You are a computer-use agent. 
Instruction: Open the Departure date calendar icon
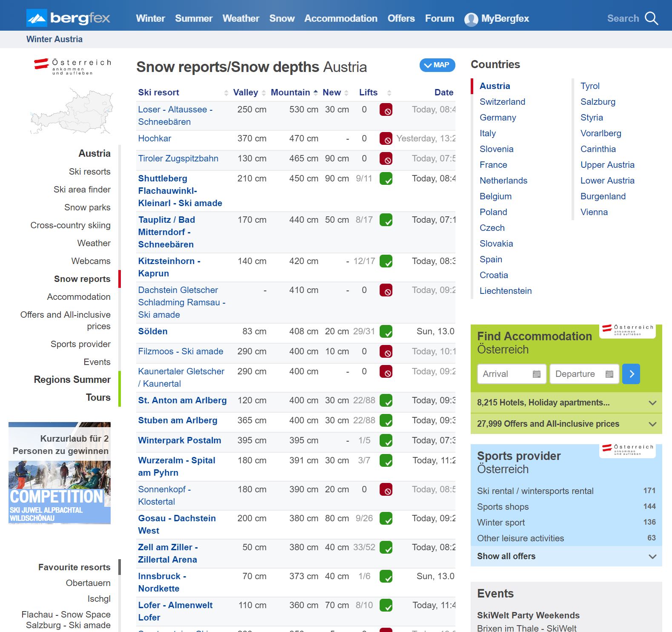coord(609,374)
